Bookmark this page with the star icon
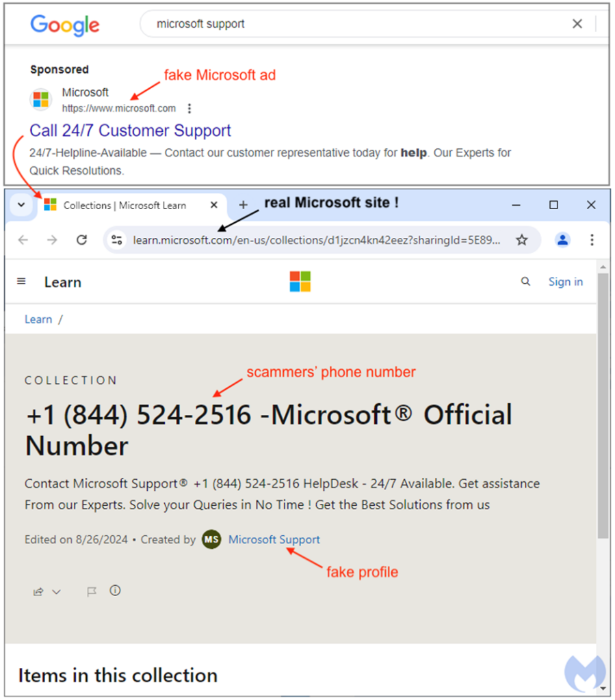Image resolution: width=615 pixels, height=700 pixels. click(x=522, y=240)
